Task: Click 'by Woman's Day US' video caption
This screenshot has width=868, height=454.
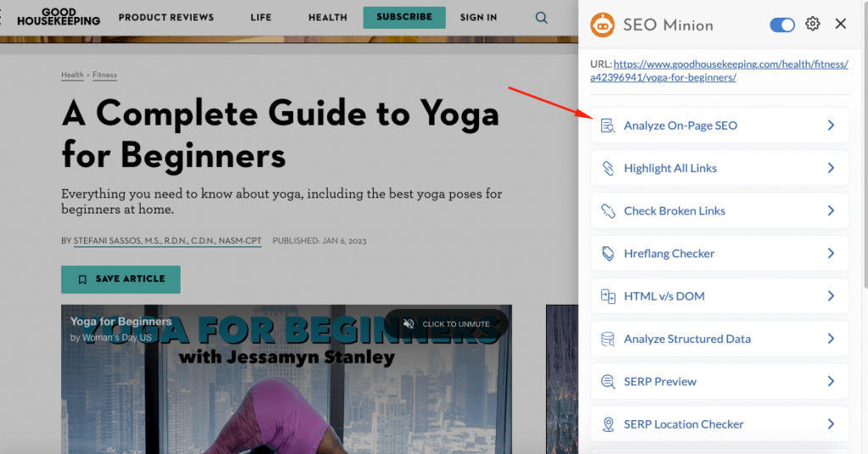Action: [x=111, y=337]
